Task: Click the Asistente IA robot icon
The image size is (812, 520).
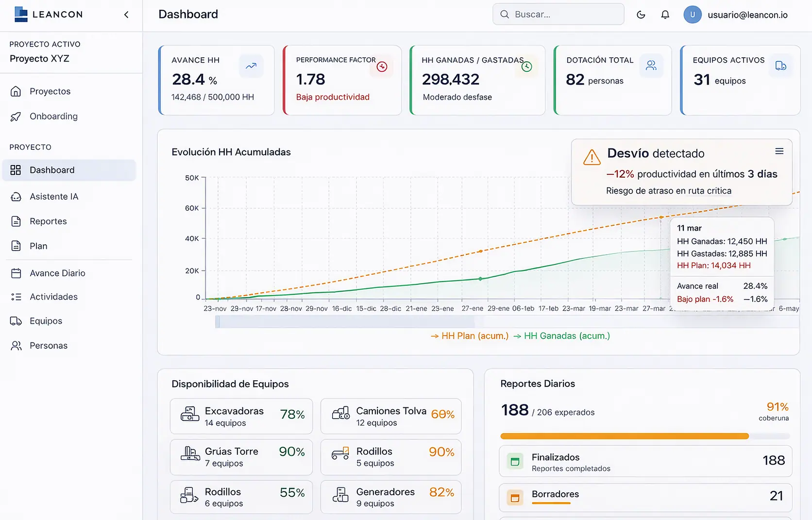Action: pyautogui.click(x=16, y=197)
